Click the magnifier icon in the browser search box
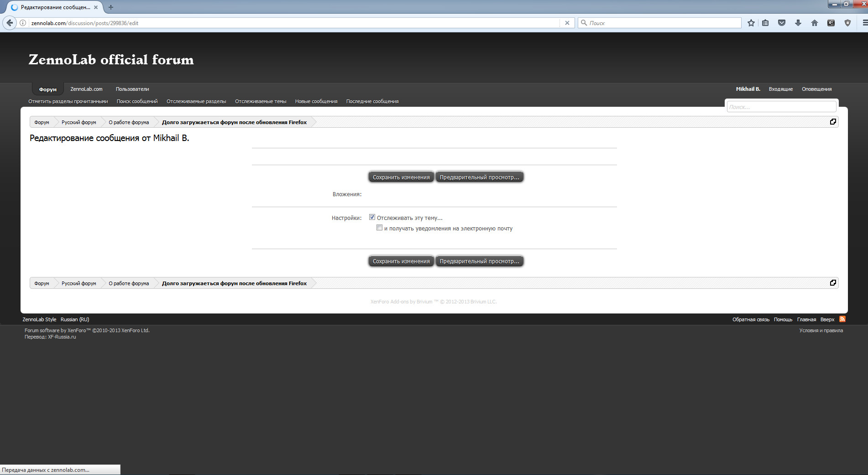Screen dimensions: 868x475 584,23
